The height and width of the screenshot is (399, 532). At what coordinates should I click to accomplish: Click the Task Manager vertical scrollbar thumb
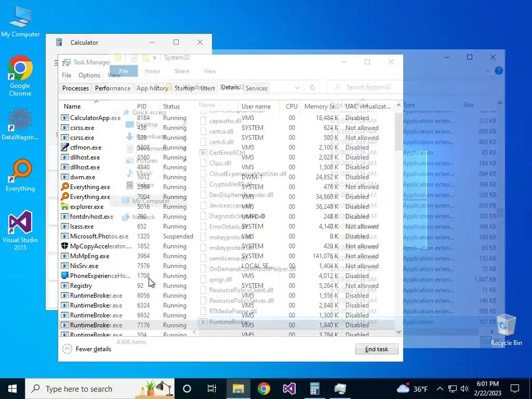tap(398, 131)
